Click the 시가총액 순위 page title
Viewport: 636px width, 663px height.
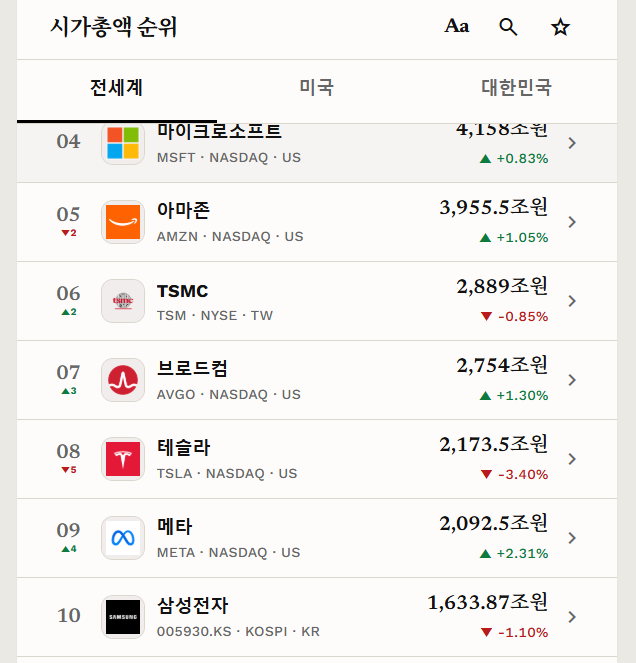tap(113, 27)
